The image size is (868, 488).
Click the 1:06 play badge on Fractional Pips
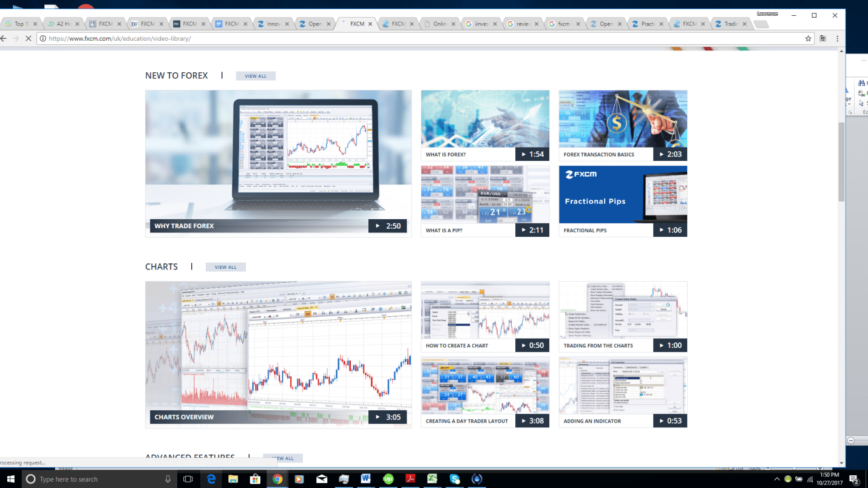670,230
